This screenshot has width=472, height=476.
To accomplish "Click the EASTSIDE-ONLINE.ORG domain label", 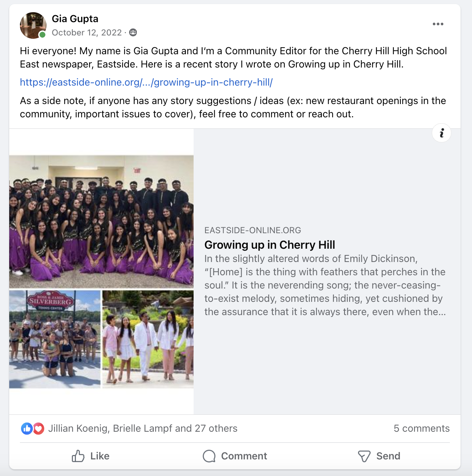I will pos(253,230).
